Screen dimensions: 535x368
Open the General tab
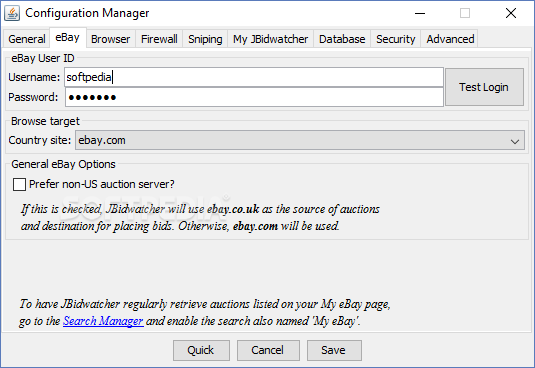(x=27, y=39)
